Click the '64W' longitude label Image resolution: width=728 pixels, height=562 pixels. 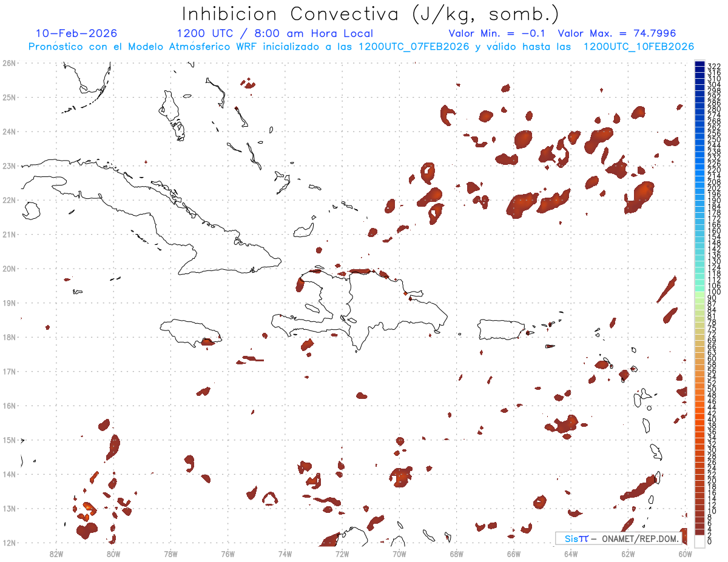pos(571,553)
